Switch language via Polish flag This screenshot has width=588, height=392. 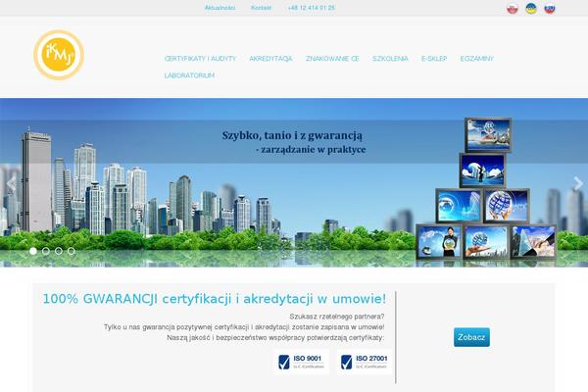[513, 8]
